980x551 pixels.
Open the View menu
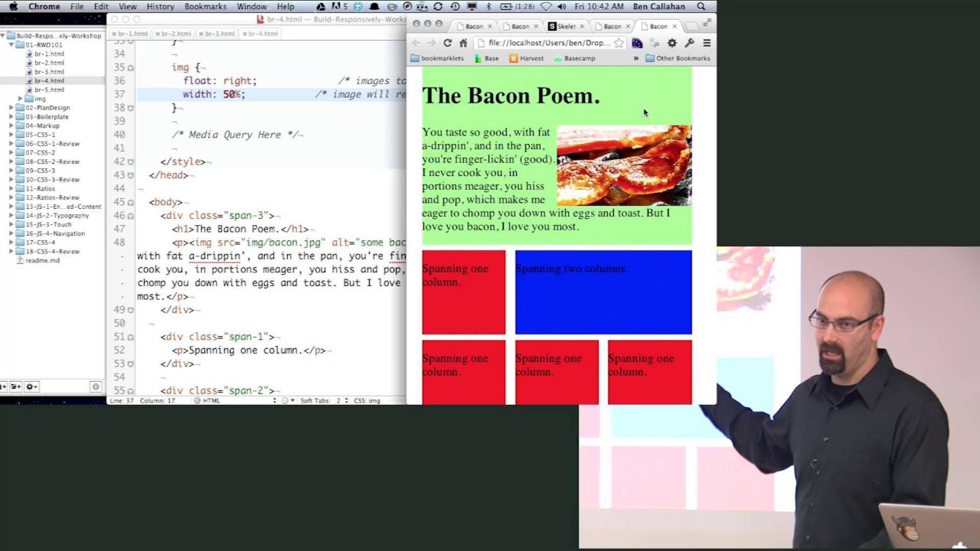127,6
